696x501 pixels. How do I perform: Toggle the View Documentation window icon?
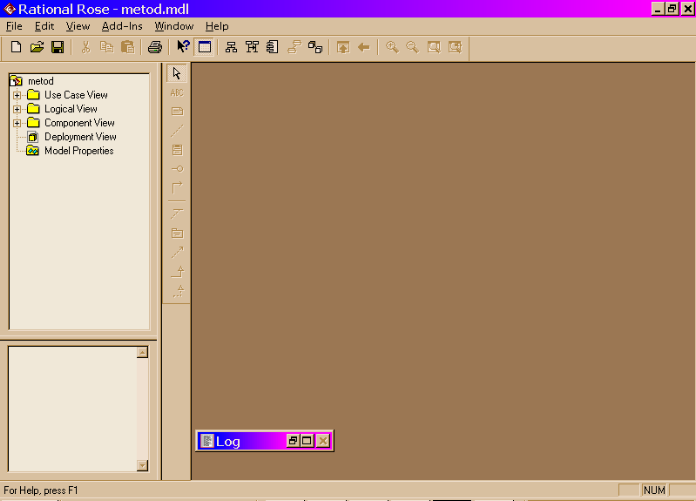(205, 47)
